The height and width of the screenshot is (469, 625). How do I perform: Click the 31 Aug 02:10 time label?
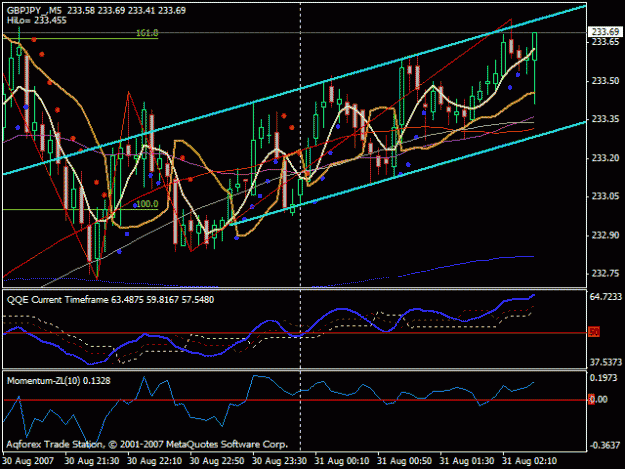pyautogui.click(x=530, y=461)
